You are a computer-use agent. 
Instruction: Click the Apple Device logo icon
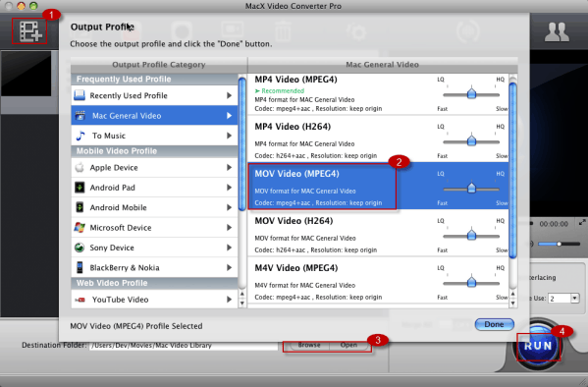tap(80, 167)
